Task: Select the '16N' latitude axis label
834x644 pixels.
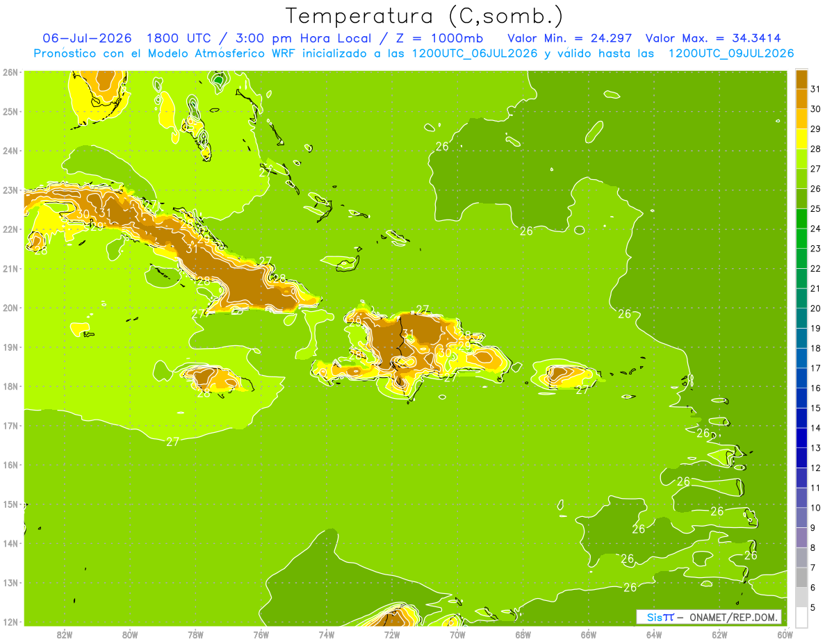Action: coord(10,465)
